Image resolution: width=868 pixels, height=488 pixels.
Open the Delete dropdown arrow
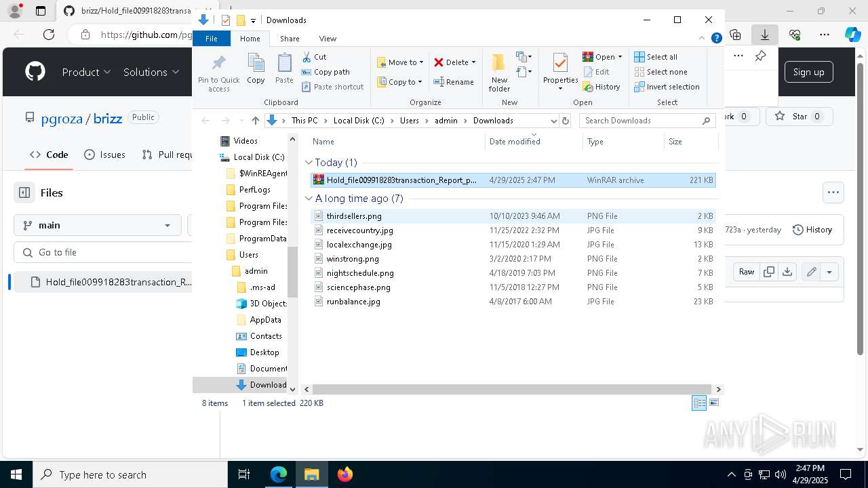point(473,62)
